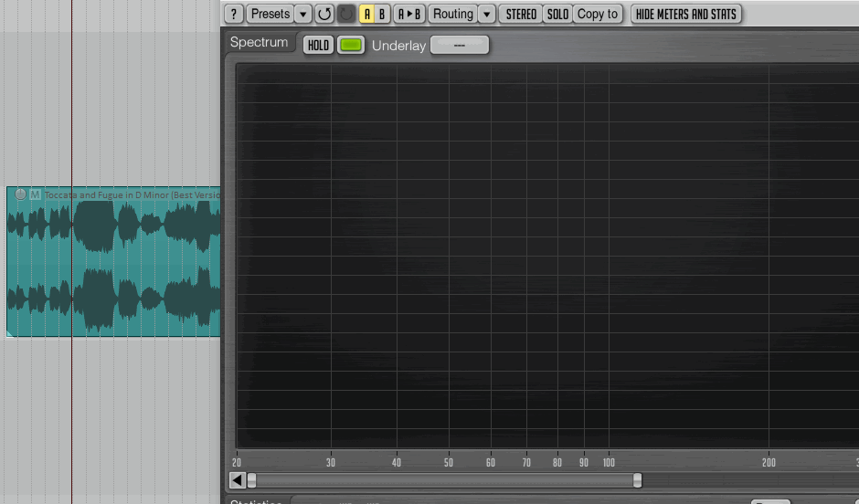Open the Presets dropdown arrow
859x504 pixels.
pos(303,14)
